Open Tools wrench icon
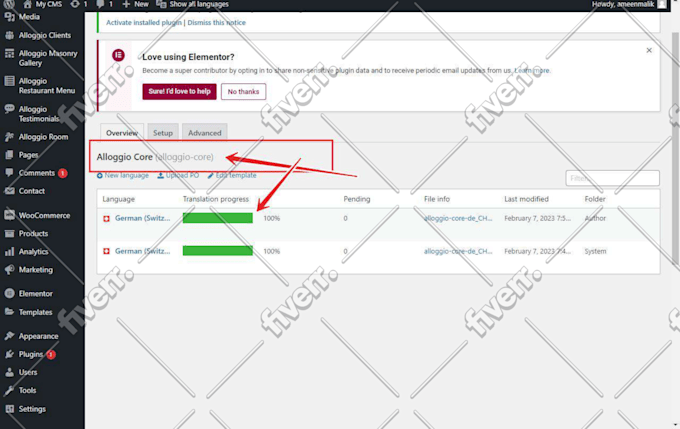Screen dimensions: 680x429 (9, 390)
